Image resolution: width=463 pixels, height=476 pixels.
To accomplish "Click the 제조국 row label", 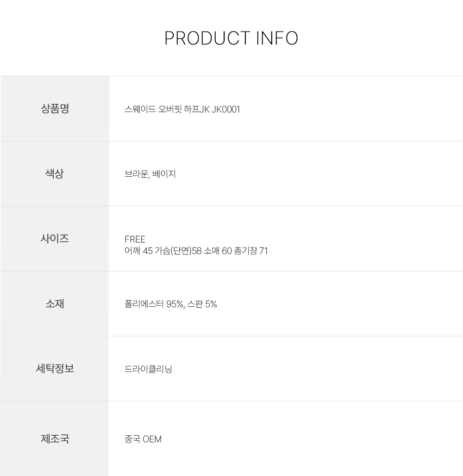I will 55,439.
